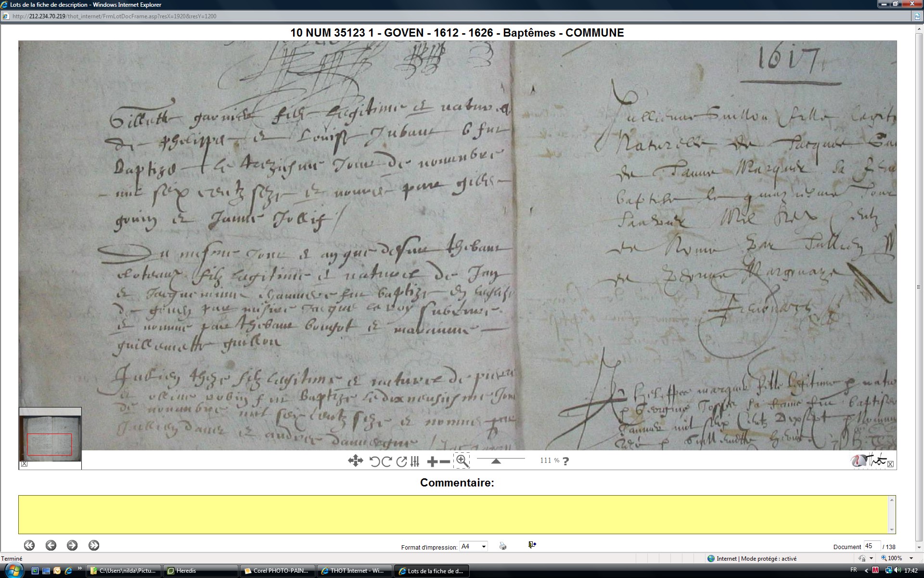The height and width of the screenshot is (578, 924).
Task: Zoom out with the minus icon
Action: (x=445, y=461)
